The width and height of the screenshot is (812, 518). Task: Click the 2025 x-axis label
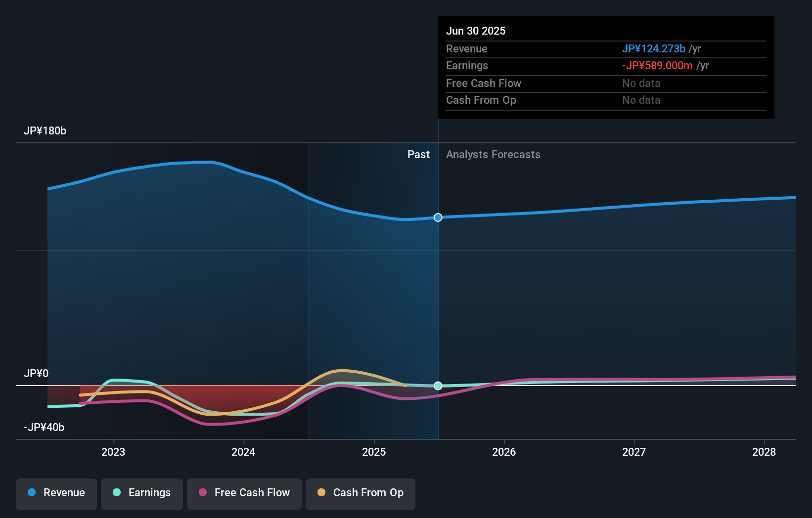374,452
